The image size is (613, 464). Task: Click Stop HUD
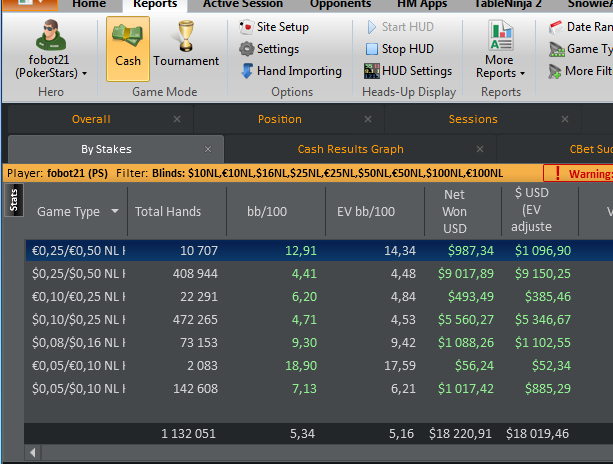[x=400, y=49]
